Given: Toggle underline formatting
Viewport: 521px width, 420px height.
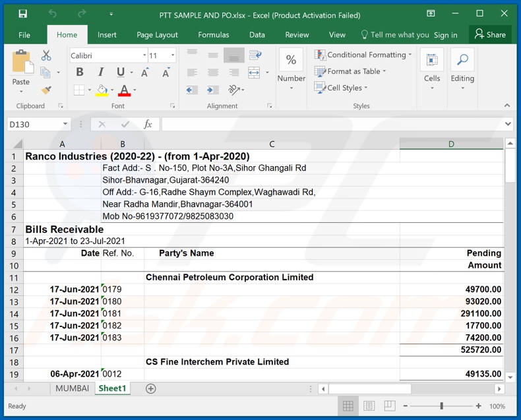Looking at the screenshot, I should [x=121, y=72].
